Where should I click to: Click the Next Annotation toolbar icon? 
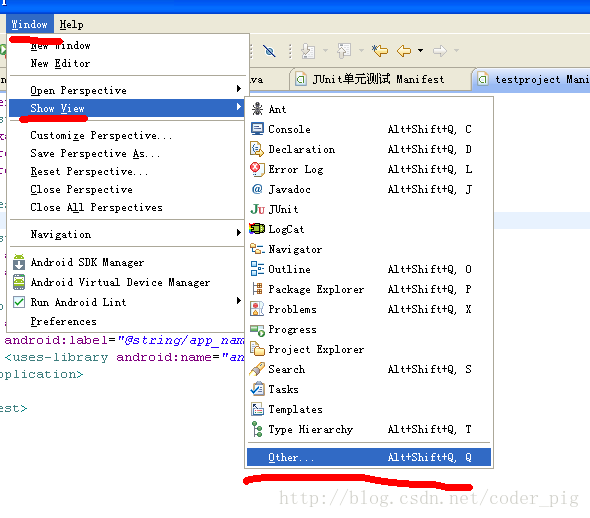[x=308, y=50]
